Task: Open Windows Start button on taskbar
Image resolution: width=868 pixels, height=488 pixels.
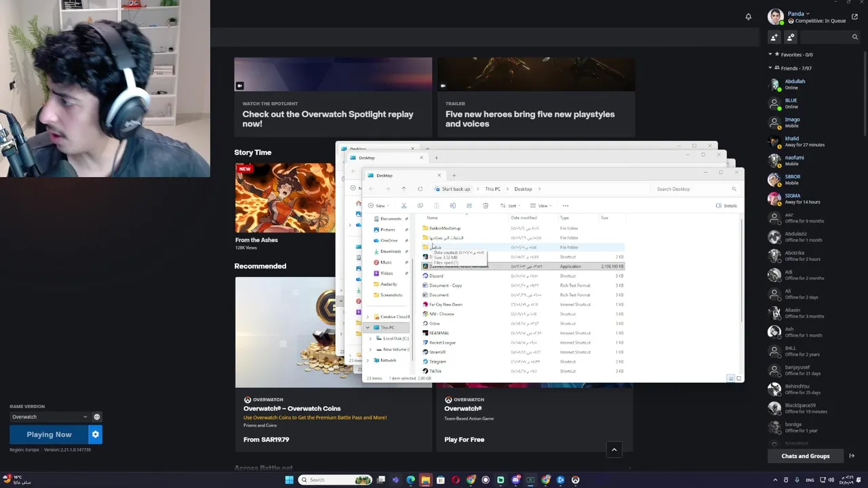Action: click(289, 480)
